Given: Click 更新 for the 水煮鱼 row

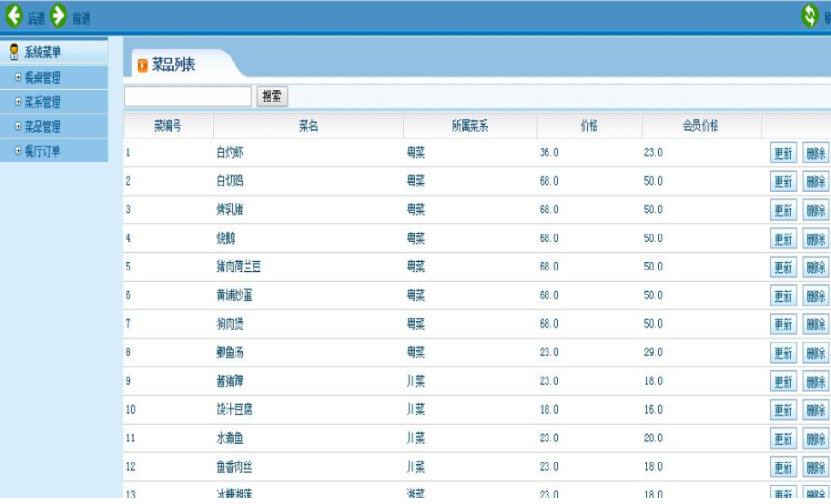Looking at the screenshot, I should [x=783, y=439].
